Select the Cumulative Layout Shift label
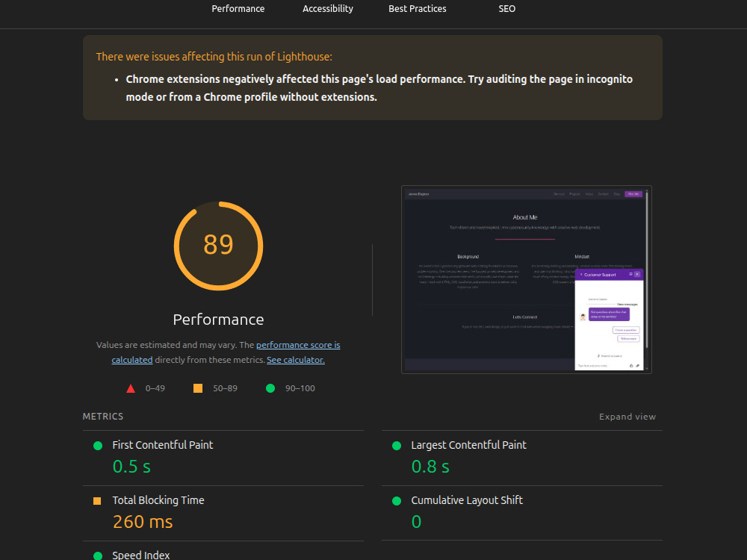The width and height of the screenshot is (747, 560). (467, 500)
